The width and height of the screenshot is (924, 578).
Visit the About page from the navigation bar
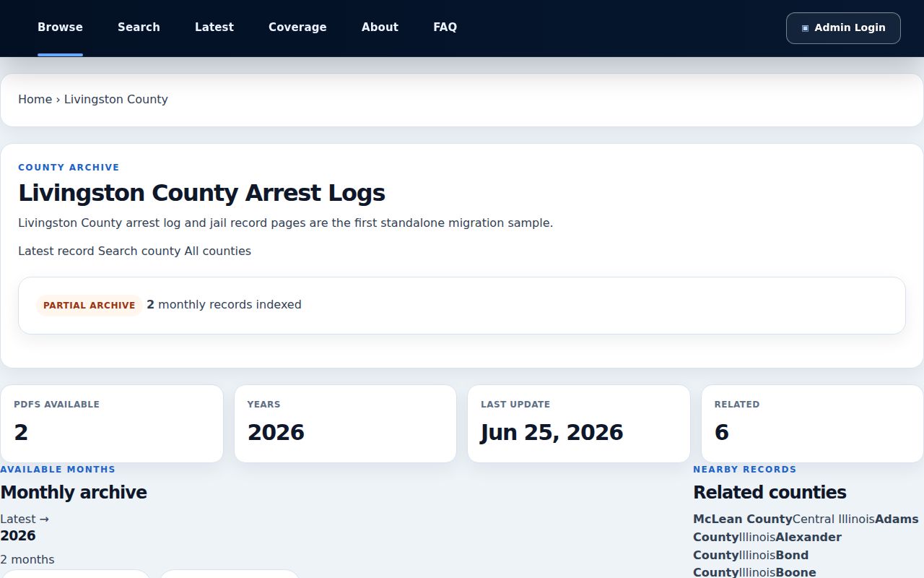click(380, 27)
